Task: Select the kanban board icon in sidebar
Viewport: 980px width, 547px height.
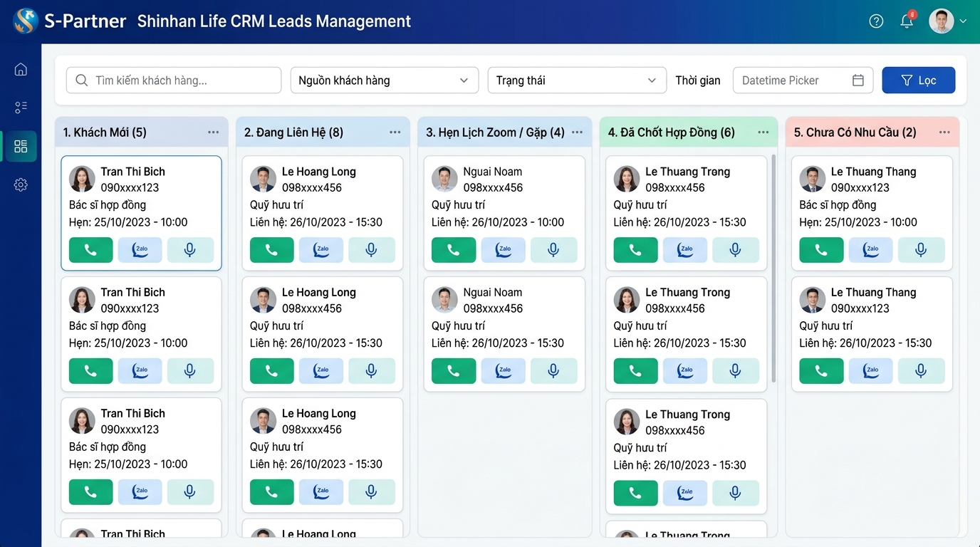Action: (x=21, y=146)
